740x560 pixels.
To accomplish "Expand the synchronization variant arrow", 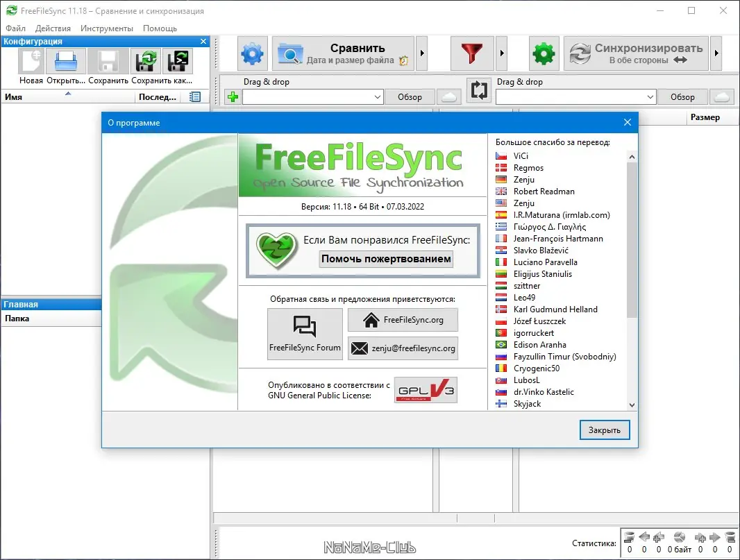I will tap(716, 53).
